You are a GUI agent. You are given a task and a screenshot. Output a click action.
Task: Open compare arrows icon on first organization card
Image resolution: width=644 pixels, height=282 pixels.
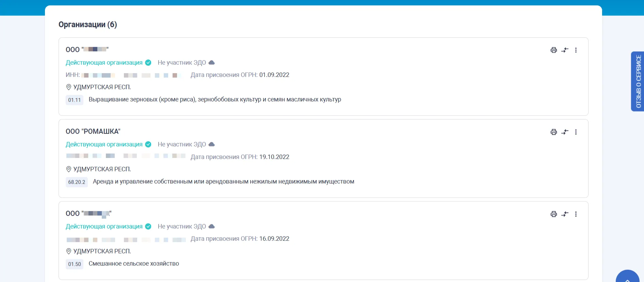pyautogui.click(x=565, y=50)
